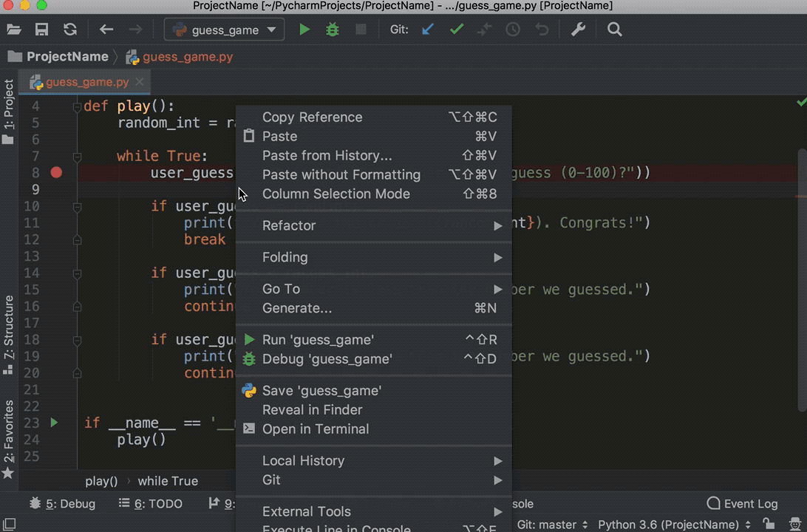Start debugging via the bug icon toolbar
This screenshot has width=807, height=532.
332,30
